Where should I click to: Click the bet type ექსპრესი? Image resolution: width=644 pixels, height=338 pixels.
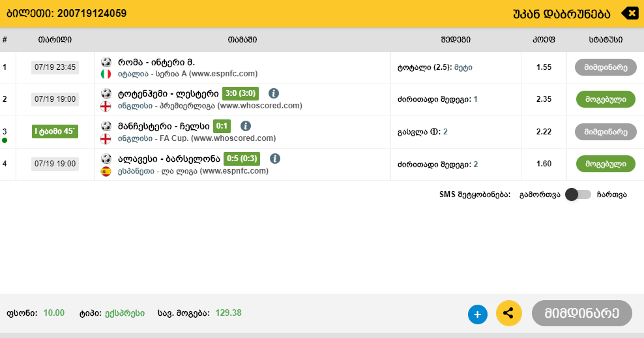coord(125,313)
